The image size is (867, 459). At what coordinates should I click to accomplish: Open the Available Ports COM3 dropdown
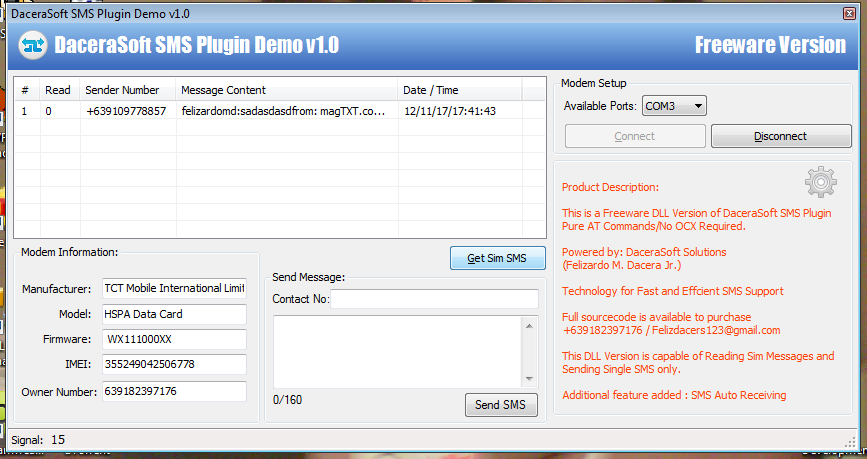[x=674, y=106]
